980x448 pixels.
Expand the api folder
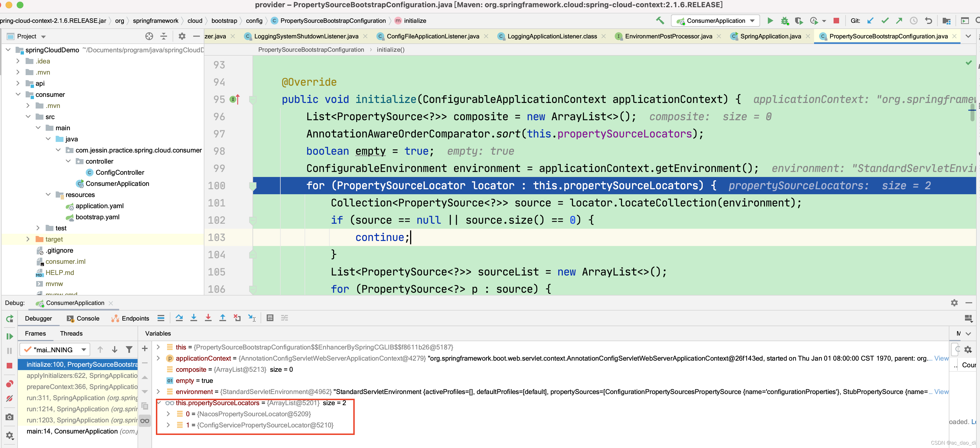(x=18, y=83)
